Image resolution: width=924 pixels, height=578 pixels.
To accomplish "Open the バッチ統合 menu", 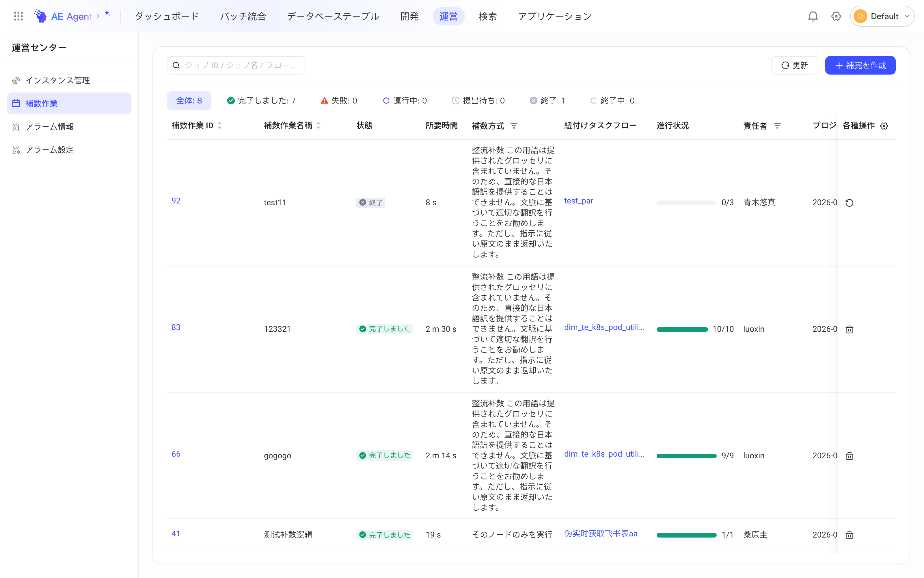I will click(x=243, y=16).
